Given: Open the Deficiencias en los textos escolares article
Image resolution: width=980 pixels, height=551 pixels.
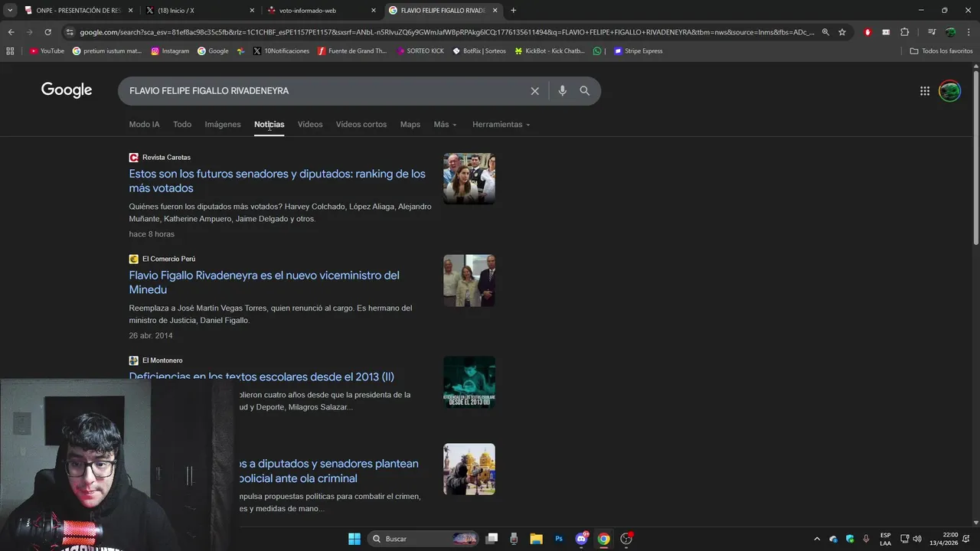Looking at the screenshot, I should coord(262,377).
